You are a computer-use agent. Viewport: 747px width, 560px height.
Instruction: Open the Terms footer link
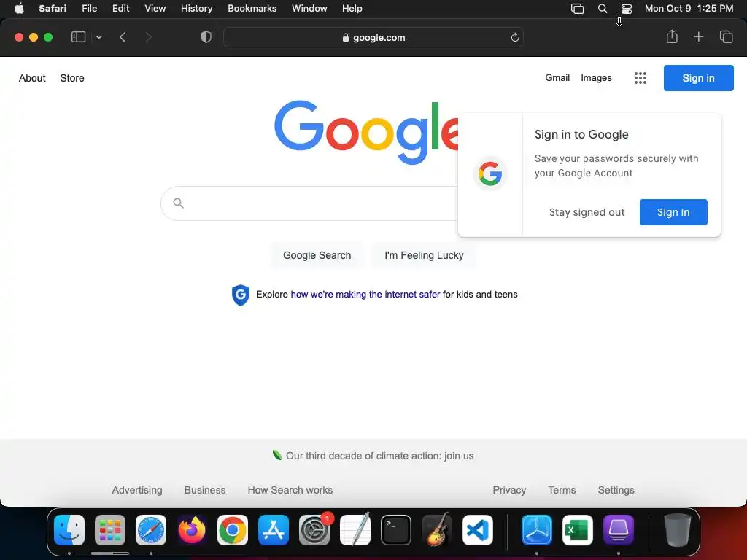[x=562, y=490]
